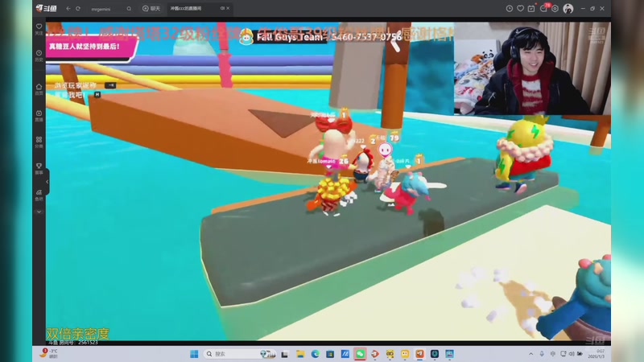Open the clock and date in taskbar
Viewport: 644px width, 362px height.
tap(596, 354)
